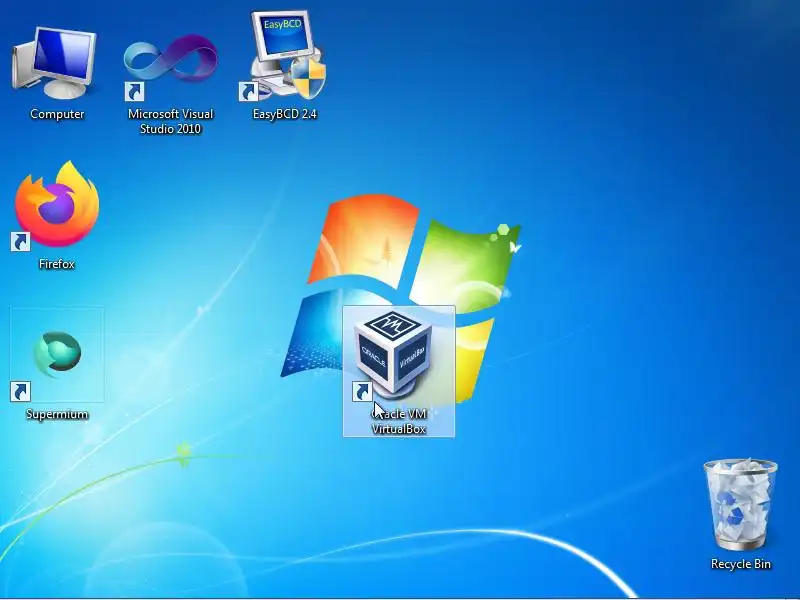Click the "EasyBCD 2.4" label text
The height and width of the screenshot is (600, 800).
tap(285, 114)
